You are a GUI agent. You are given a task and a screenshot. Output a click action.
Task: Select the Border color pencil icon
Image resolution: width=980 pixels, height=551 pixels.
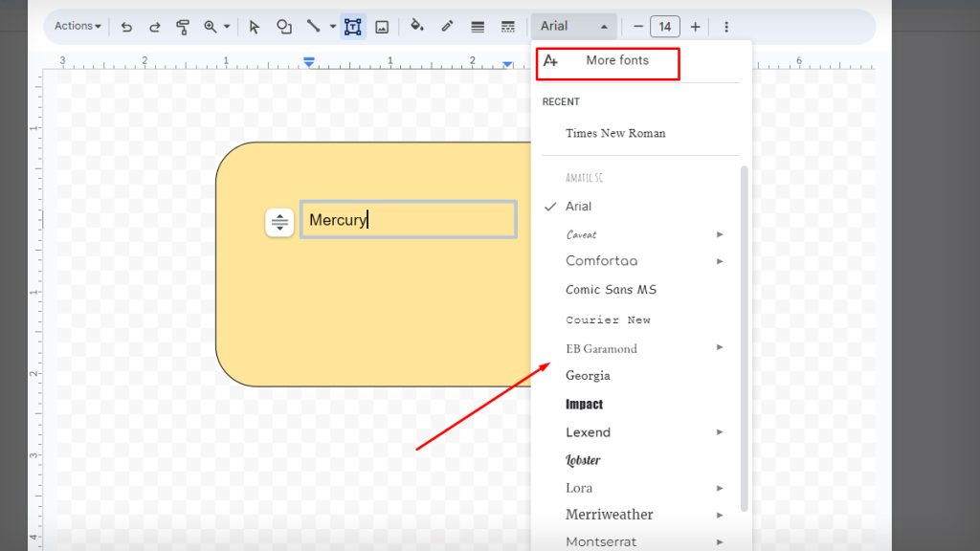coord(446,26)
